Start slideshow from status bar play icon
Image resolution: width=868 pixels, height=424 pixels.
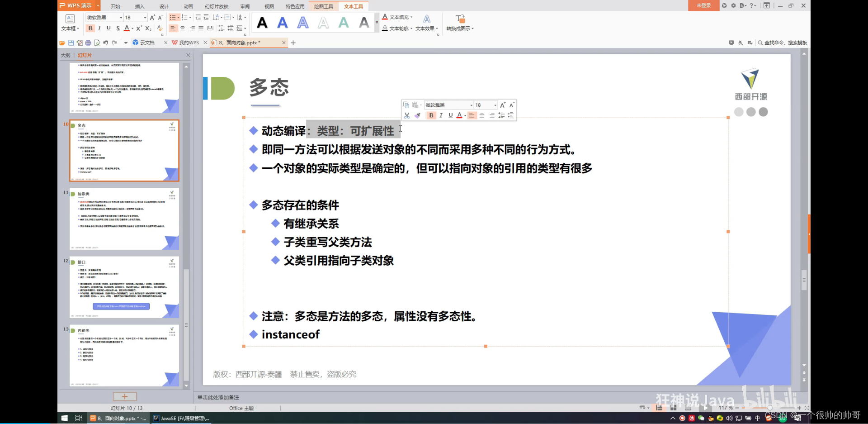click(x=705, y=408)
